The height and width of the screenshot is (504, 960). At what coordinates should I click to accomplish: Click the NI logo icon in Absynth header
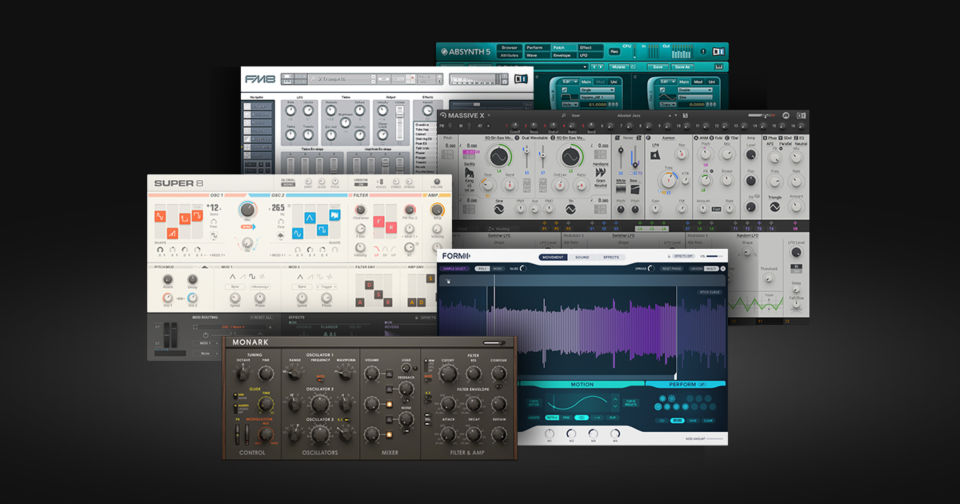tap(717, 51)
